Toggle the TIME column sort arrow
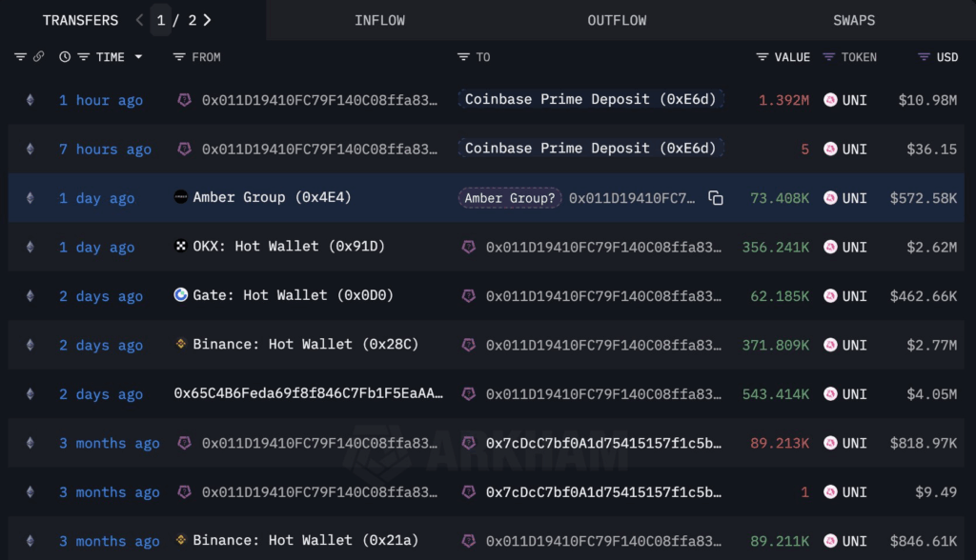976x560 pixels. tap(138, 57)
